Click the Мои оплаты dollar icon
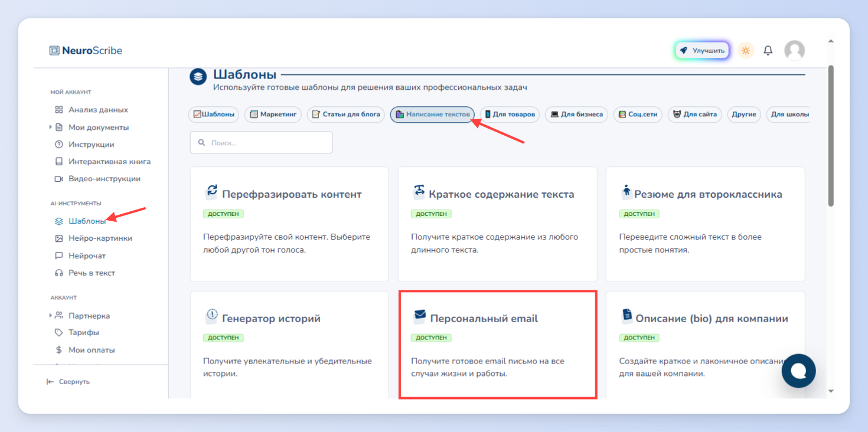 [x=58, y=350]
